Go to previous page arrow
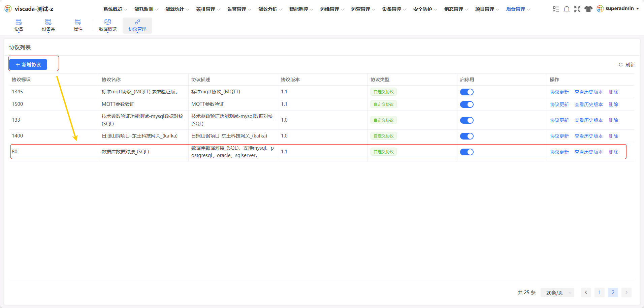 coord(586,292)
